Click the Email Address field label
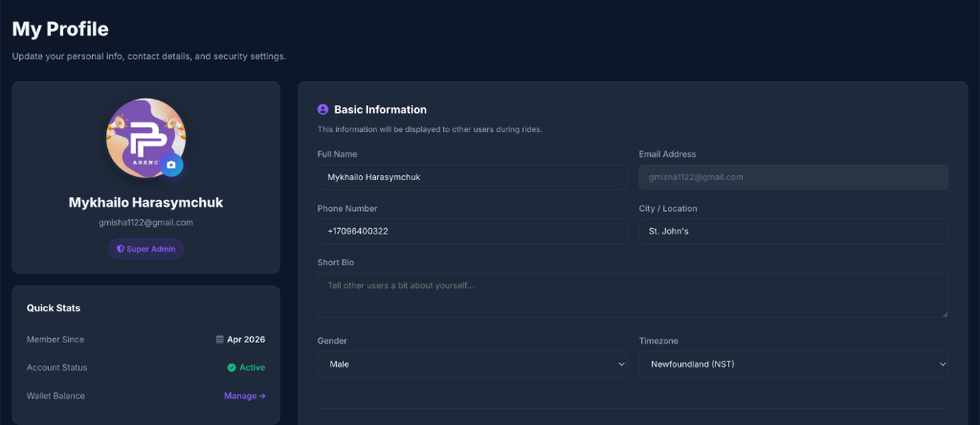The width and height of the screenshot is (980, 425). point(667,154)
